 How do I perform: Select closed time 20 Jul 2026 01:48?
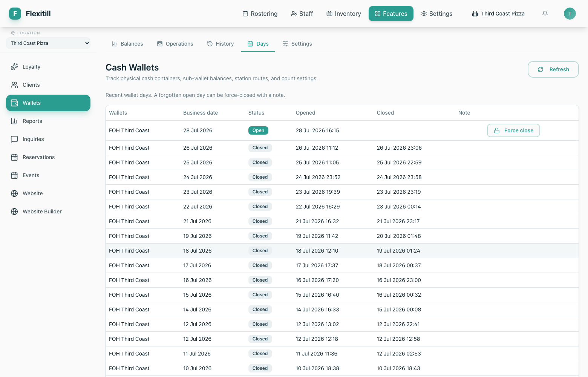point(399,236)
